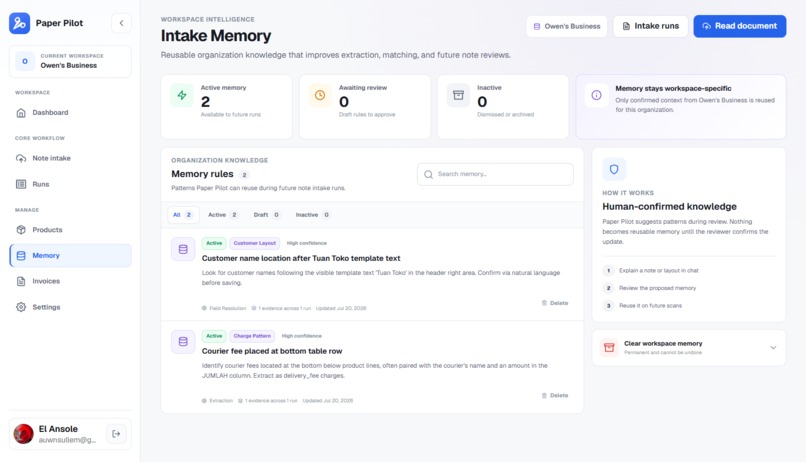Select the All filter tab
The width and height of the screenshot is (806, 462).
[183, 215]
